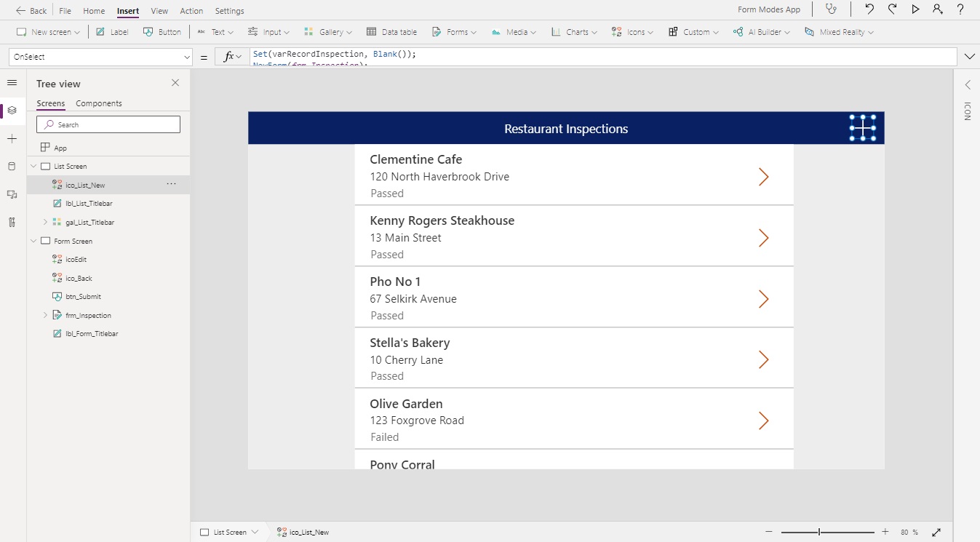Open Power Apps help

[x=960, y=9]
